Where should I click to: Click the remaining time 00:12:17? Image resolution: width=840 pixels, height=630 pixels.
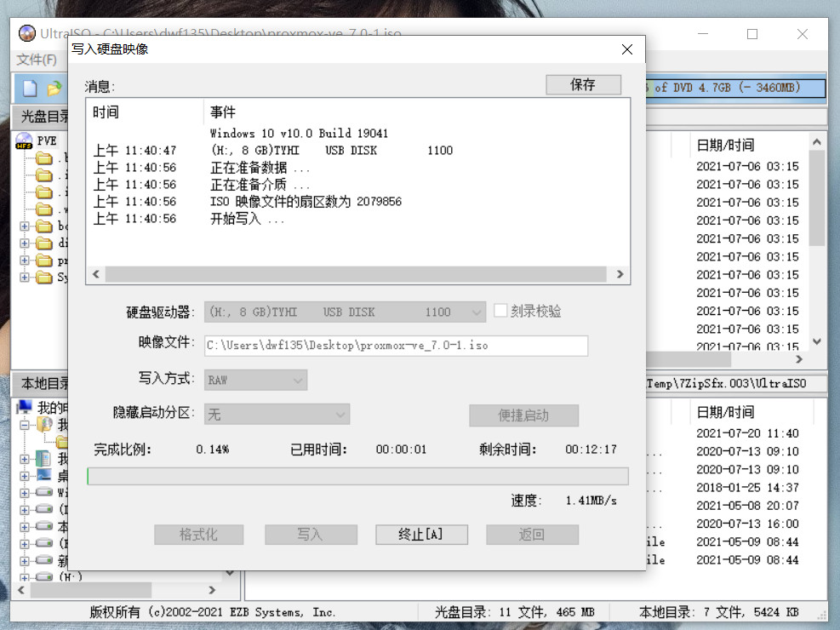(x=591, y=450)
